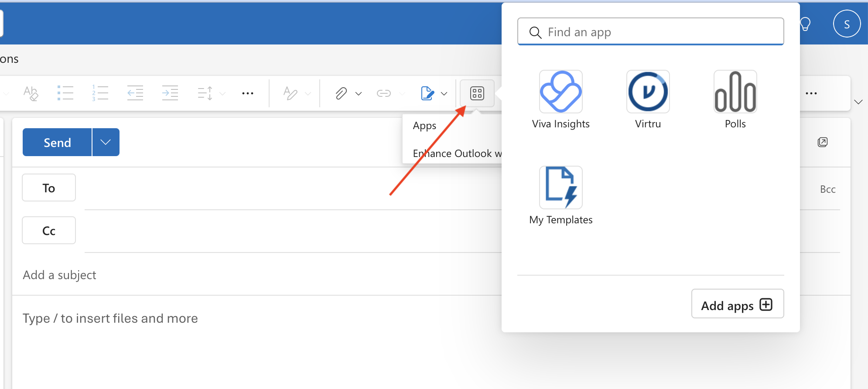Show the Bcc field

point(827,189)
